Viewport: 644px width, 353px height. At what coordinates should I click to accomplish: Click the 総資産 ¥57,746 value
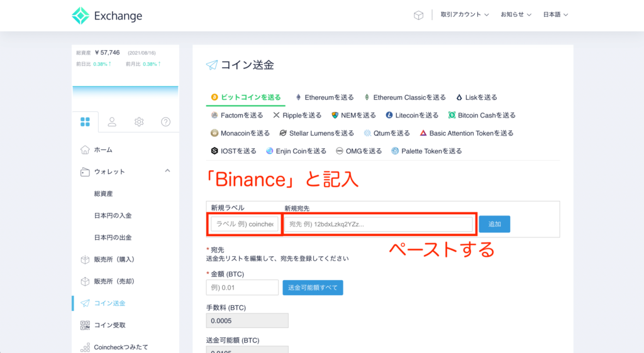tap(107, 53)
